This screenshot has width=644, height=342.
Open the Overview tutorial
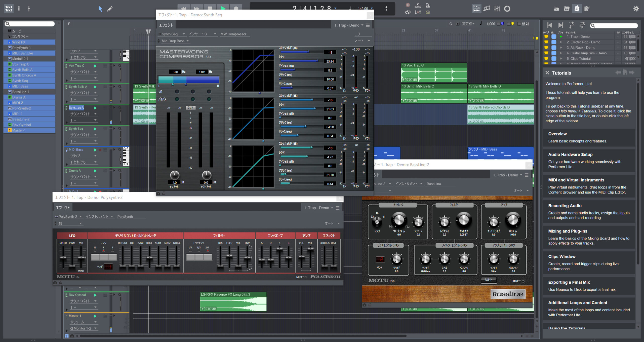click(x=589, y=137)
